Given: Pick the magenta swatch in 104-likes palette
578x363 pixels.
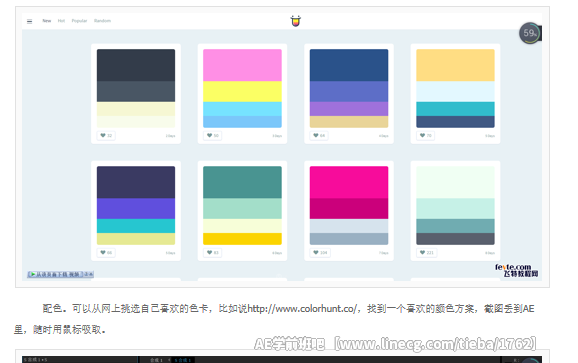Looking at the screenshot, I should [349, 209].
